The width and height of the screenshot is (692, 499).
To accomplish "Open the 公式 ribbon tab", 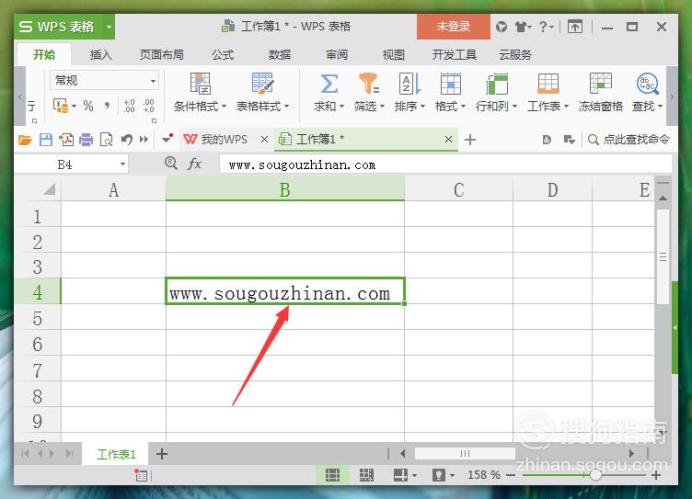I will (222, 55).
